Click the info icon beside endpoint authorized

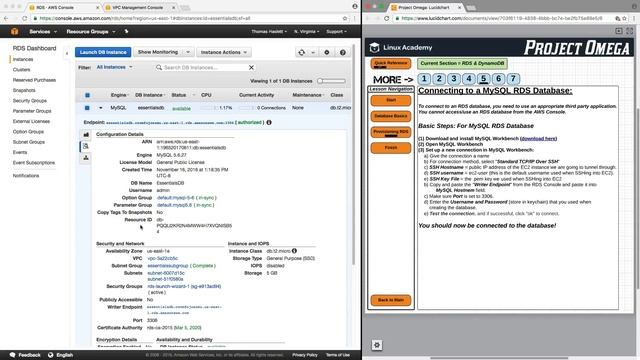[x=269, y=122]
